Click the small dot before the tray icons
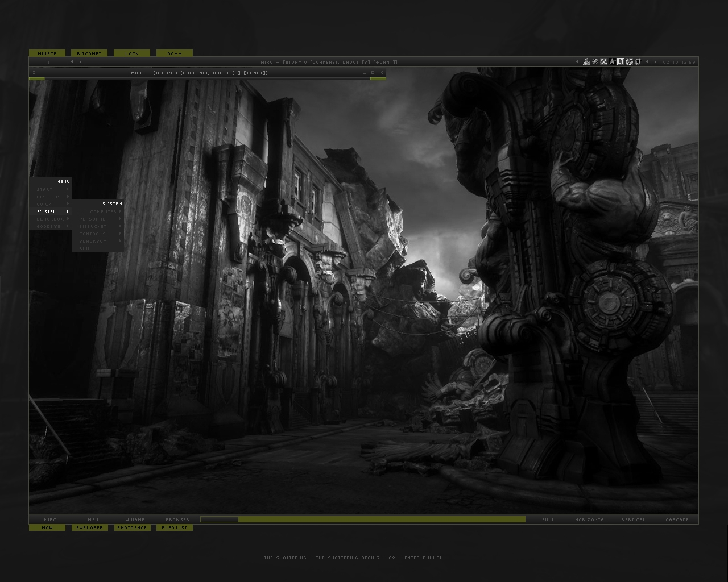 tap(577, 61)
